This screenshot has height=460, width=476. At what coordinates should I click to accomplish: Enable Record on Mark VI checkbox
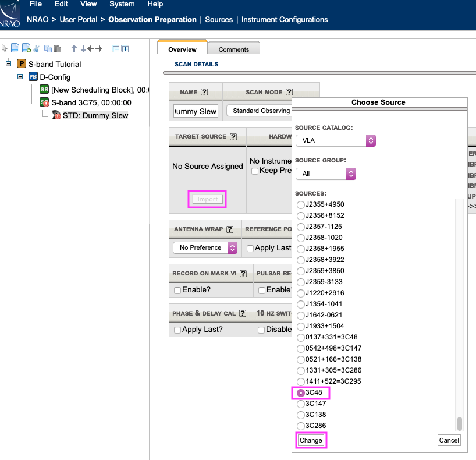(x=177, y=290)
